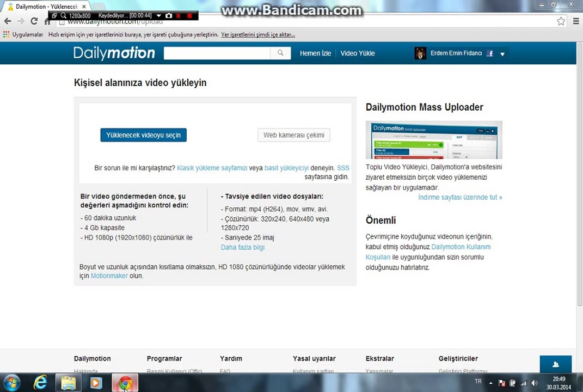Open the Motionmaker link

(109, 275)
